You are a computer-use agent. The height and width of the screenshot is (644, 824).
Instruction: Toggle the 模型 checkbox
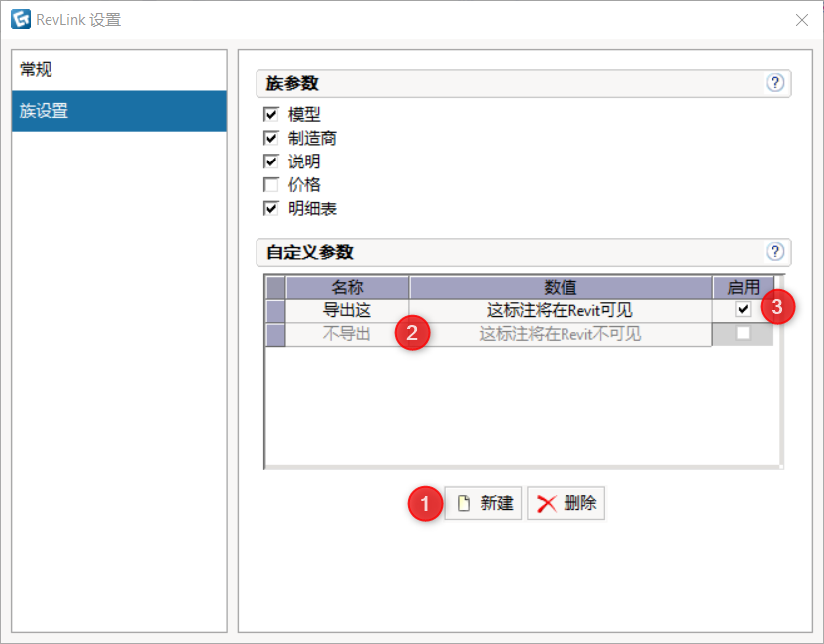(x=271, y=114)
